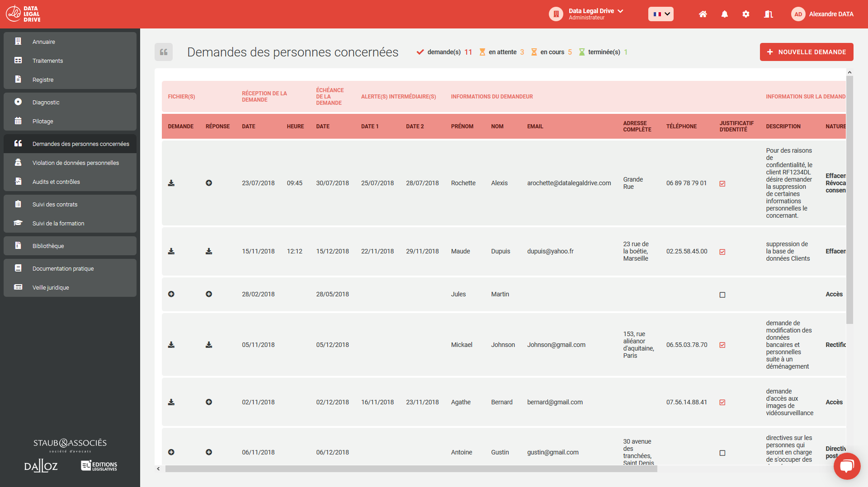Click the AD user avatar
The height and width of the screenshot is (487, 868).
pos(798,14)
